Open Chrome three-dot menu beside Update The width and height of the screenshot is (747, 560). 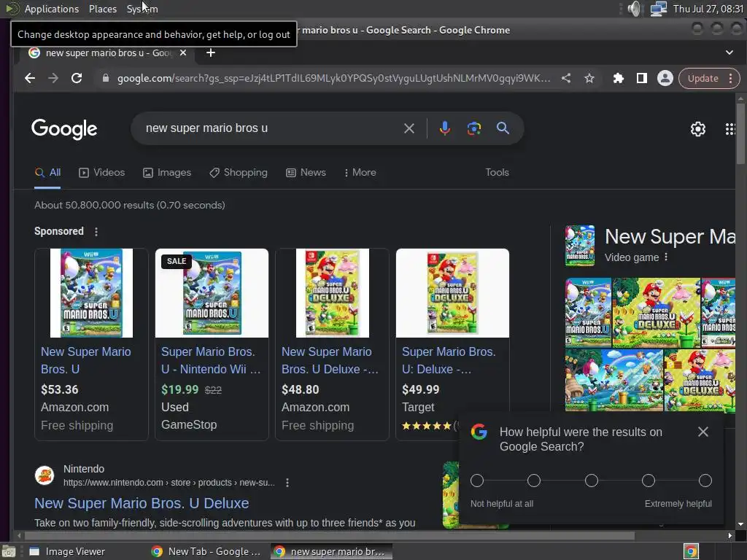730,78
